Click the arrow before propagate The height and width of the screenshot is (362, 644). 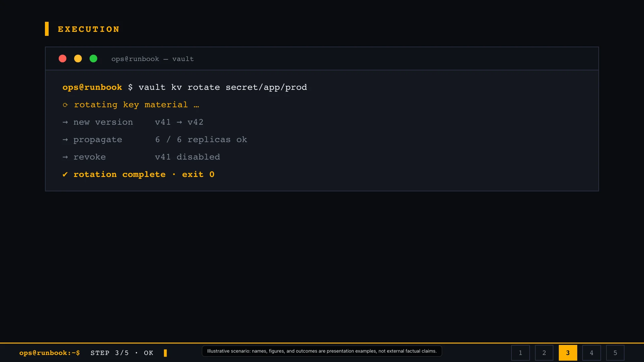pyautogui.click(x=65, y=140)
